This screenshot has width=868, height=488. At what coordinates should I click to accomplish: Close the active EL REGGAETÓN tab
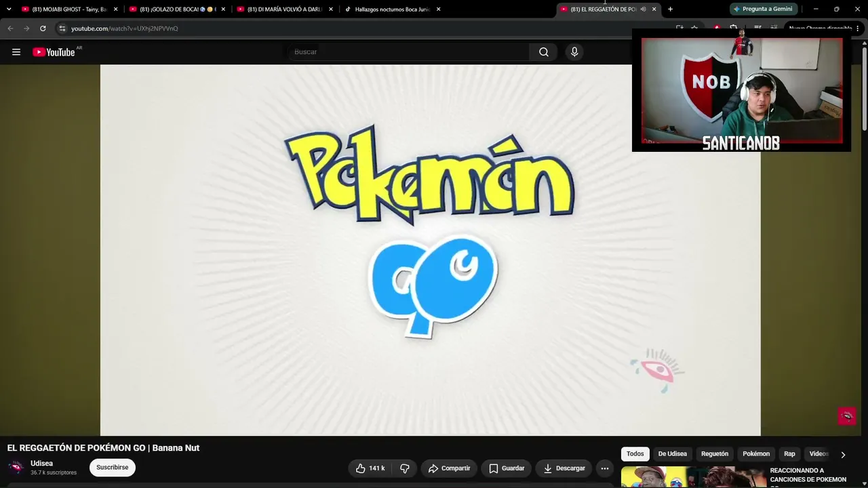click(x=654, y=9)
